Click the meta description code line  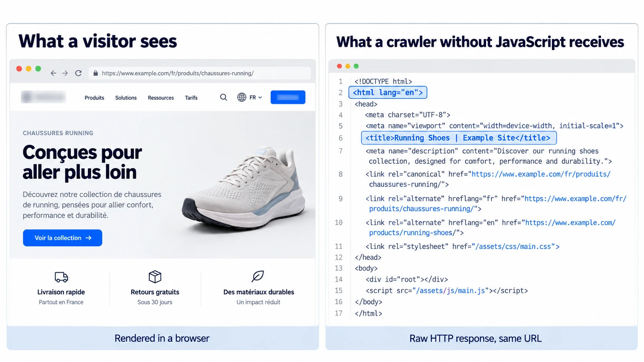click(489, 156)
